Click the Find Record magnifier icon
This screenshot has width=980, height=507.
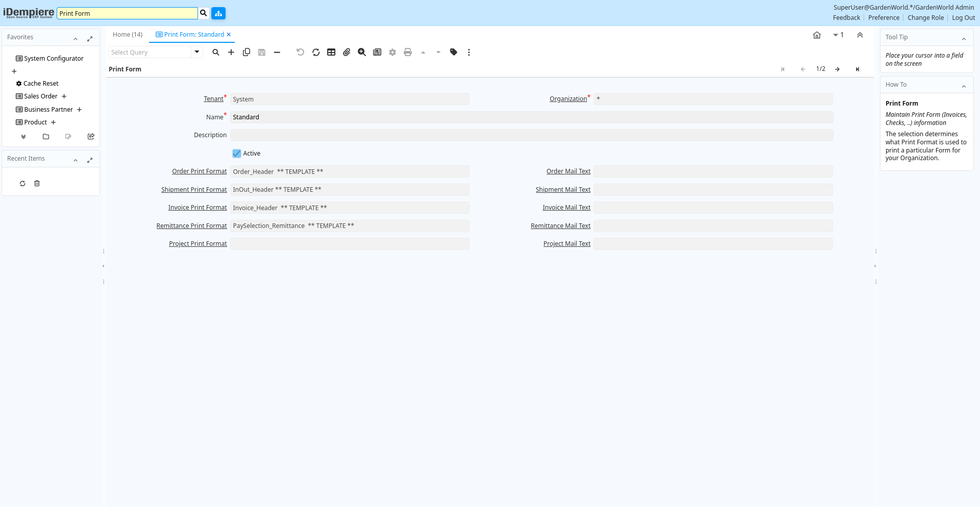point(216,52)
